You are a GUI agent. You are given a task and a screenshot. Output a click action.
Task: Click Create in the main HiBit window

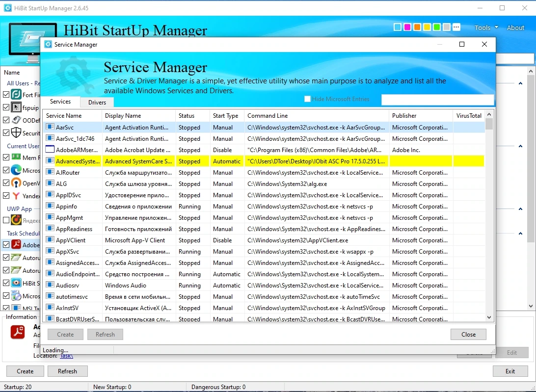pos(26,371)
